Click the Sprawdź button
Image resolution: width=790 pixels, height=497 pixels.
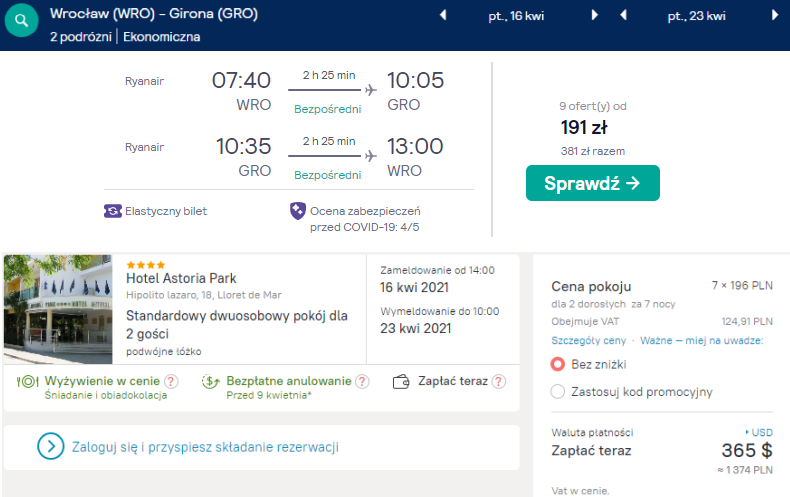pyautogui.click(x=592, y=183)
